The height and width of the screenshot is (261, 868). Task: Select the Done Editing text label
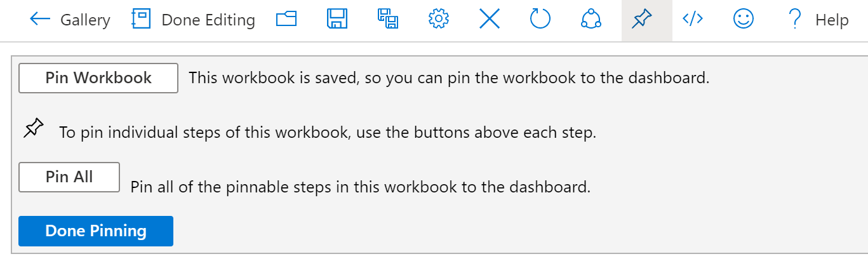click(x=208, y=20)
